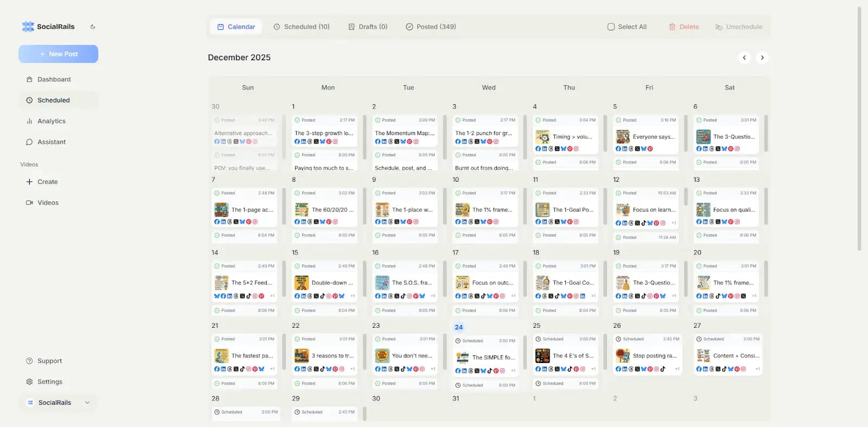Open the Videos library
Viewport: 868px width, 427px height.
click(x=48, y=203)
